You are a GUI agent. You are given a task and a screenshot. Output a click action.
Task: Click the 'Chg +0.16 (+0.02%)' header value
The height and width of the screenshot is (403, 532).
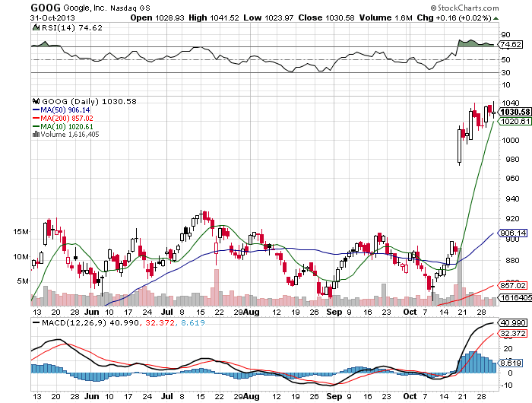[454, 17]
